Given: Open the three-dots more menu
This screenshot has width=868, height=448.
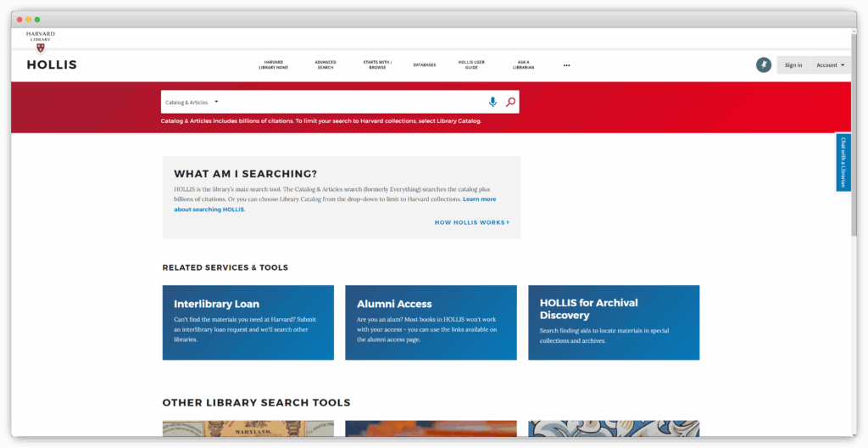Looking at the screenshot, I should [x=566, y=65].
